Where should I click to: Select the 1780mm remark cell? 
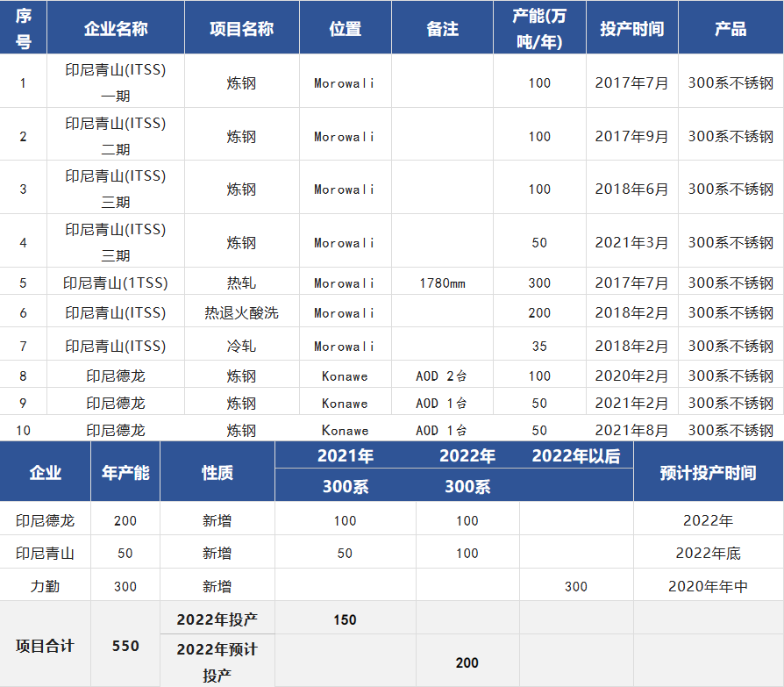(442, 283)
